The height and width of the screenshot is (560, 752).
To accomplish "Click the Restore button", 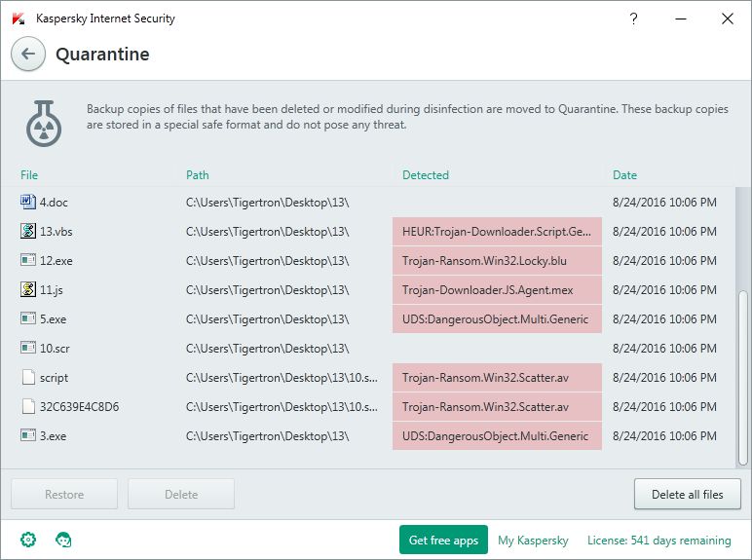I will [64, 494].
